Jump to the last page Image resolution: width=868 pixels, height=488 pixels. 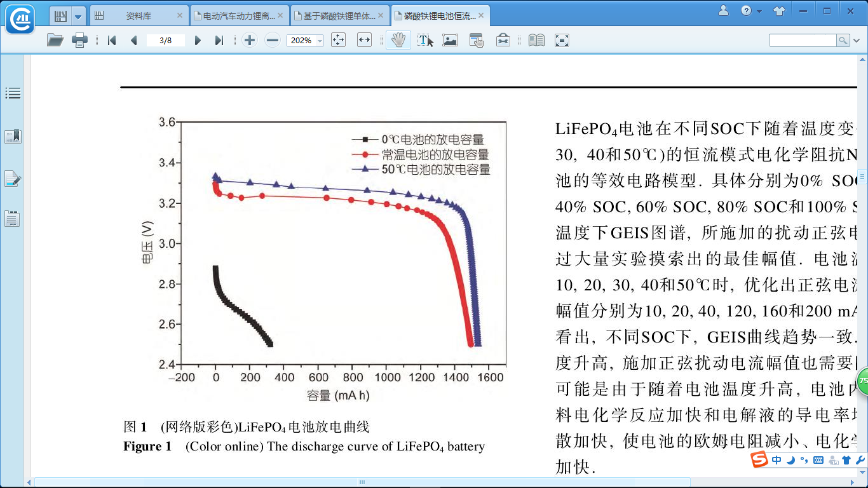click(219, 41)
